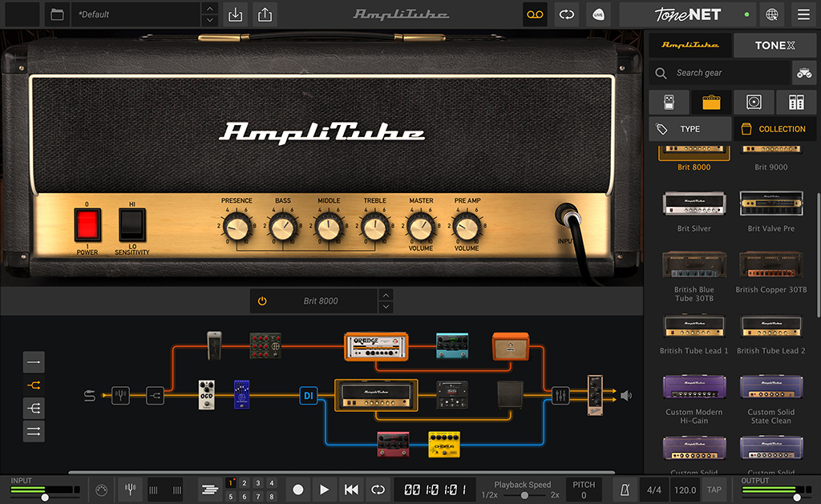This screenshot has height=504, width=821.
Task: Enable loop playback in the transport
Action: (378, 489)
